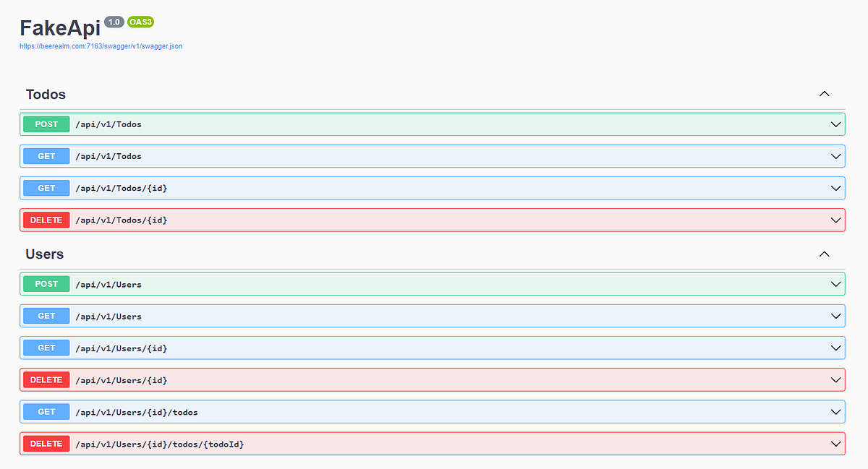
Task: Click the GET badge on /api/v1/Todos
Action: click(x=46, y=155)
